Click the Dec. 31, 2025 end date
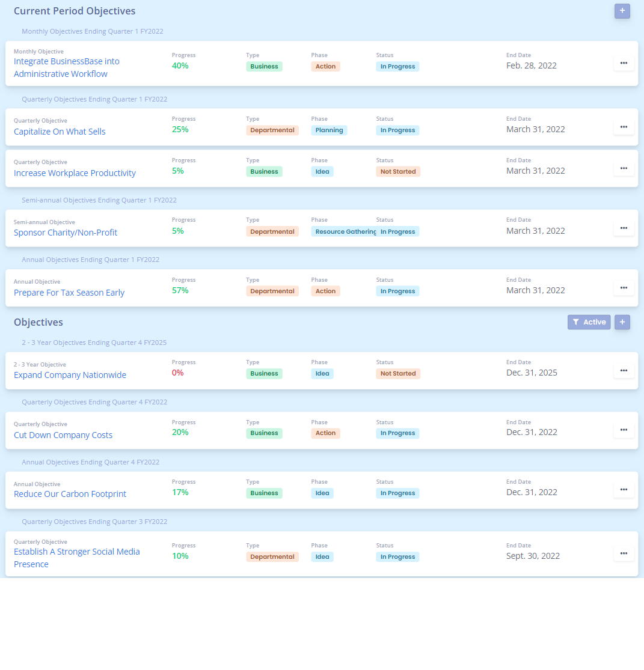Viewport: 644px width, 670px height. 532,373
